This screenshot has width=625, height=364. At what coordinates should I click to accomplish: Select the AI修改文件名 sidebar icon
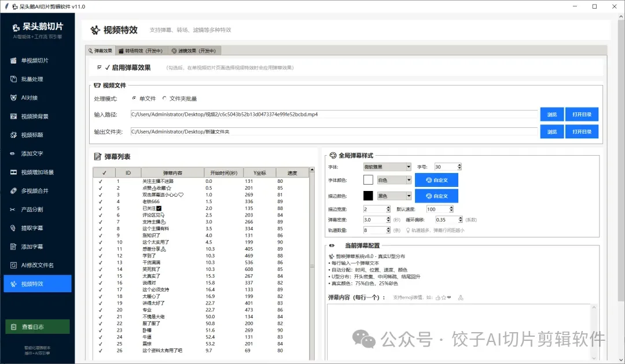click(x=13, y=265)
